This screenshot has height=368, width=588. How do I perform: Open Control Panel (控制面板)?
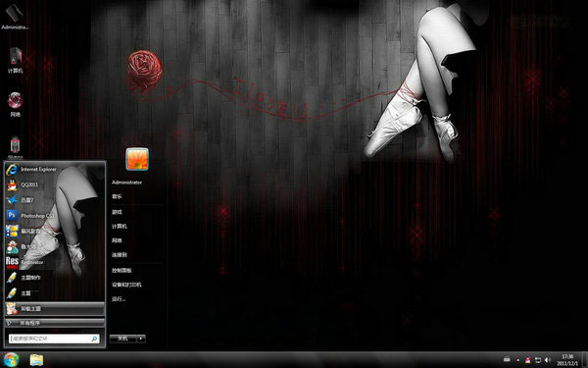[122, 271]
